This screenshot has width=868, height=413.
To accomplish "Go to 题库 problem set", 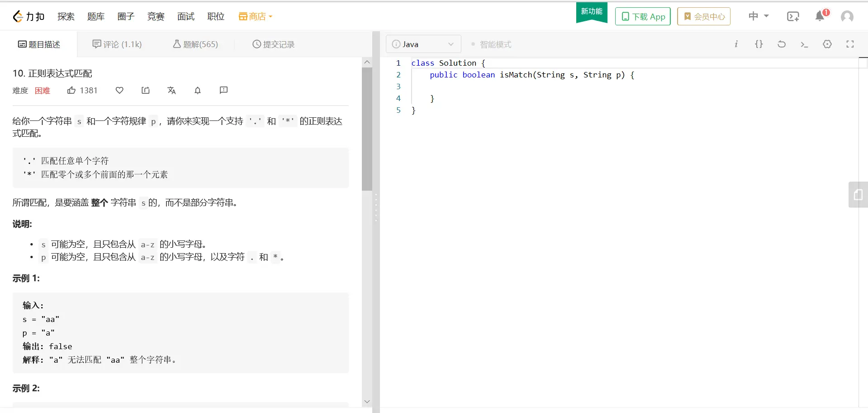I will tap(96, 17).
